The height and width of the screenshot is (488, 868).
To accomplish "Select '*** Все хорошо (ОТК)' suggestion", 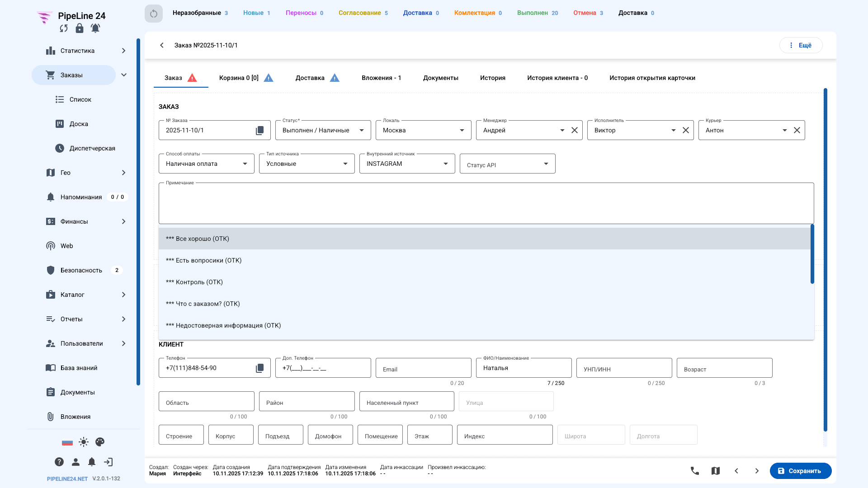I will pyautogui.click(x=484, y=239).
